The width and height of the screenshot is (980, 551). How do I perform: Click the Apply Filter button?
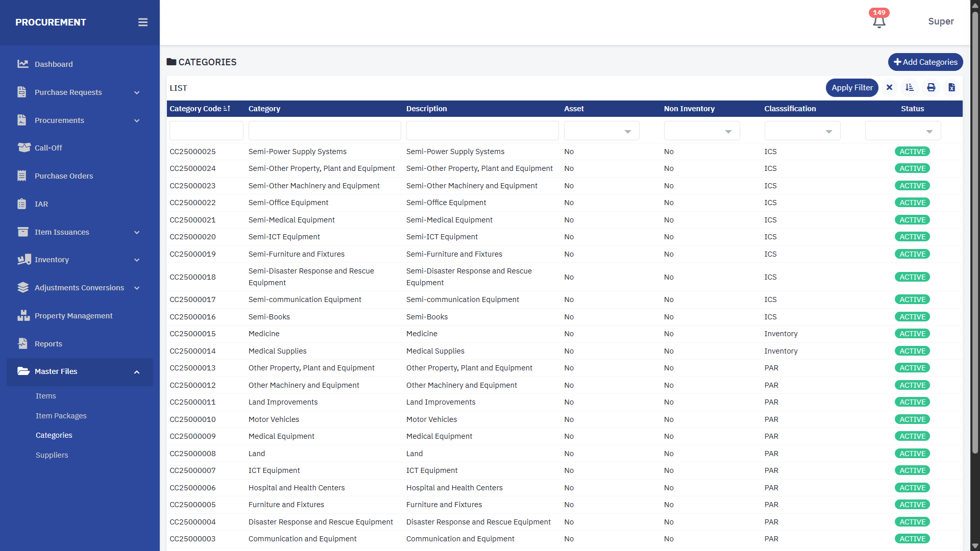[851, 88]
